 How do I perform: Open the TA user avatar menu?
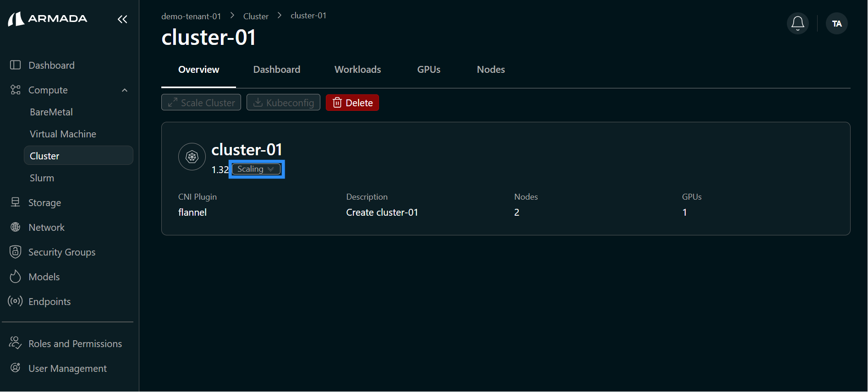pos(837,23)
